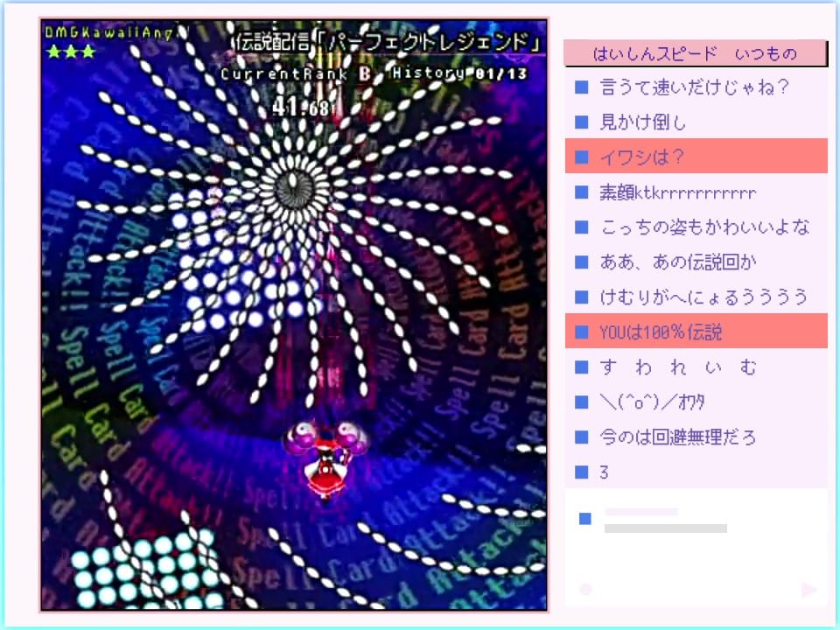Click the CurrentRank B indicator
The width and height of the screenshot is (840, 630).
[296, 73]
